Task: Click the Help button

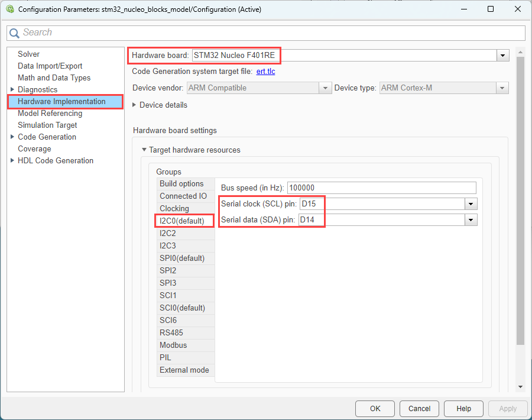Action: coord(463,408)
